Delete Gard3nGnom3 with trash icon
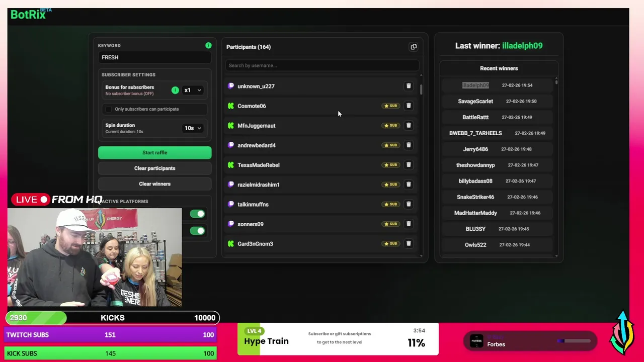 point(409,243)
